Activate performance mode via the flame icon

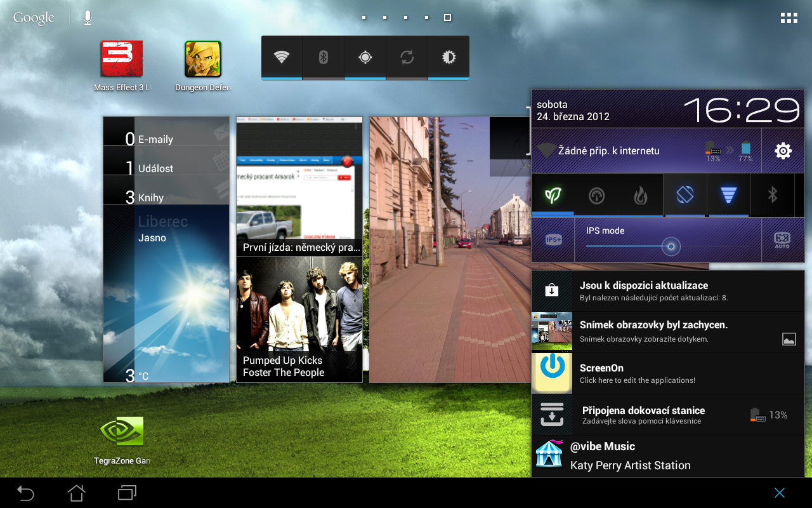coord(640,195)
